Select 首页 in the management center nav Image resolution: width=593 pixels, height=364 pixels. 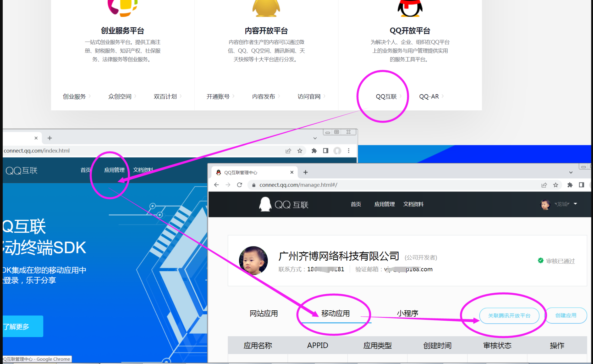click(356, 204)
